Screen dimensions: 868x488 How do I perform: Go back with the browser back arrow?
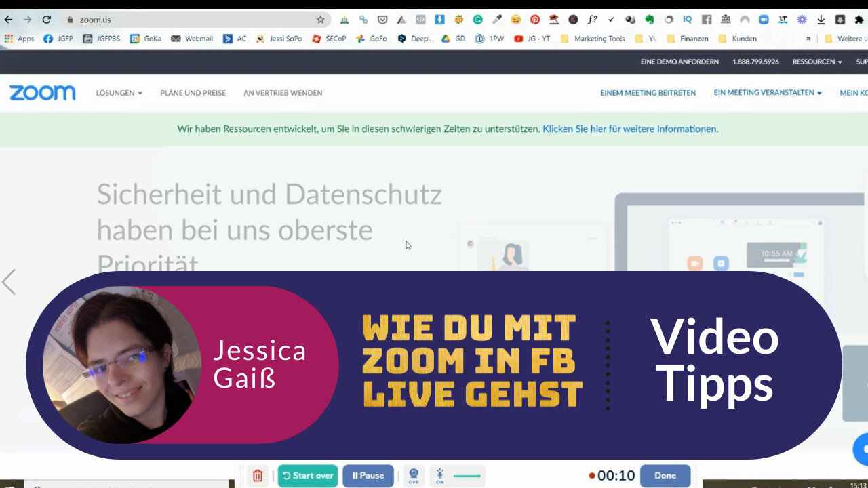coord(9,20)
